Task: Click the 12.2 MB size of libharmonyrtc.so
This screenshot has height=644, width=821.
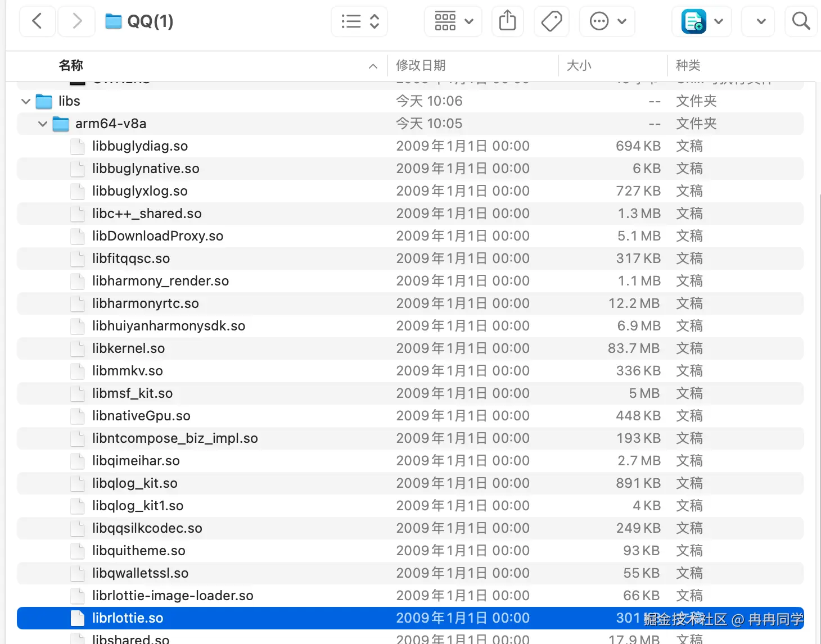Action: [x=634, y=303]
